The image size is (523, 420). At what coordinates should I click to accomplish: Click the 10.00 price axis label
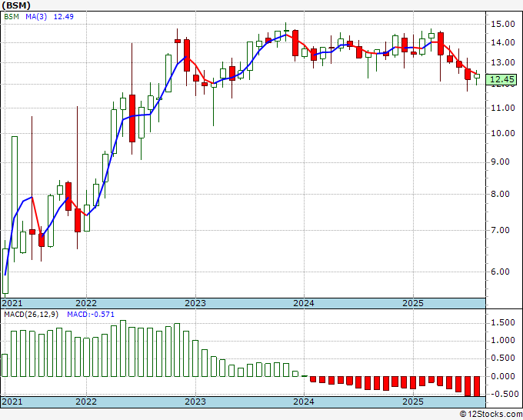[503, 133]
